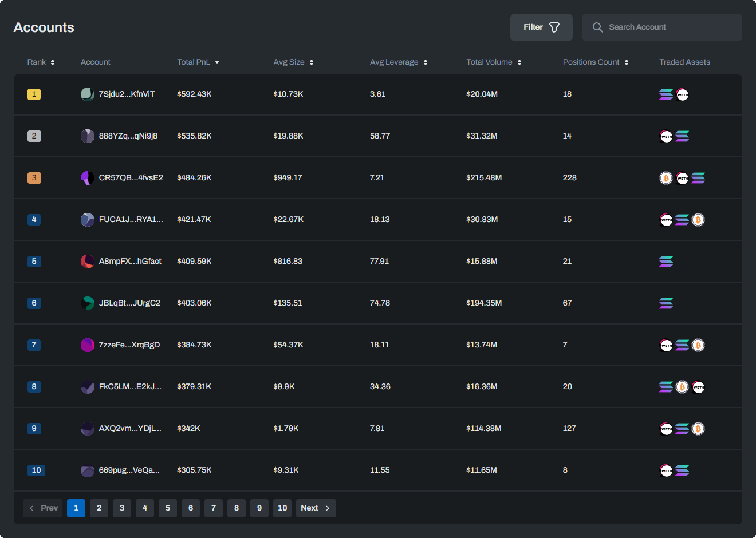This screenshot has height=538, width=756.
Task: Jump to pagination page 2
Action: 99,508
